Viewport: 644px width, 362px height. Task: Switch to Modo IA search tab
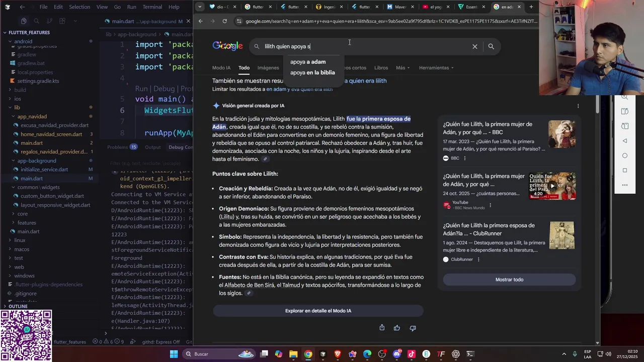pos(221,68)
